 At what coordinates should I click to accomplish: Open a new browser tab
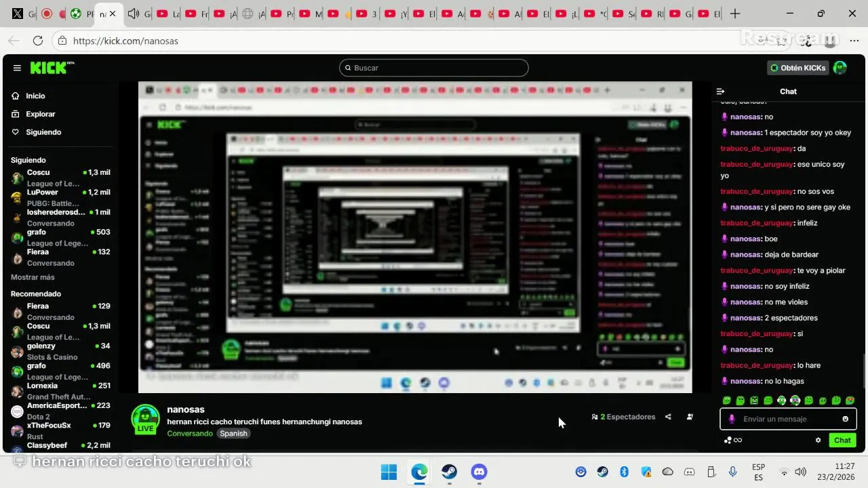pyautogui.click(x=735, y=14)
